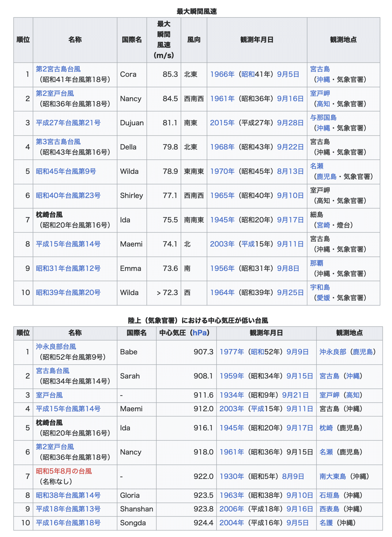Open the 宮崎 link beside 燈台
The width and height of the screenshot is (392, 537).
pos(323,225)
